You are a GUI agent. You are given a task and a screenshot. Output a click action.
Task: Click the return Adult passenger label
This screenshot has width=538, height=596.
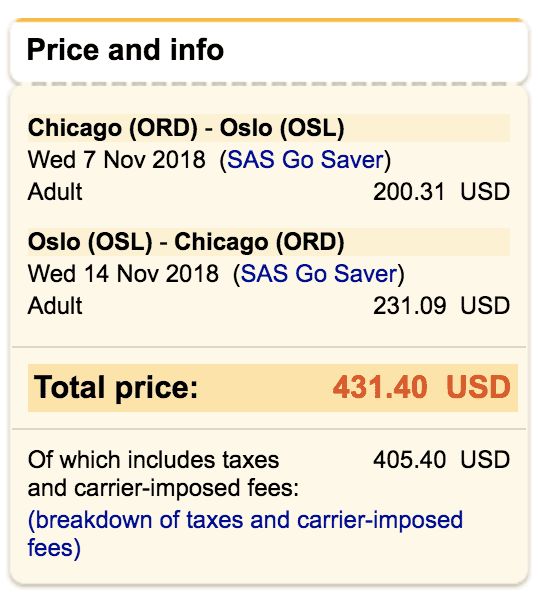point(55,306)
